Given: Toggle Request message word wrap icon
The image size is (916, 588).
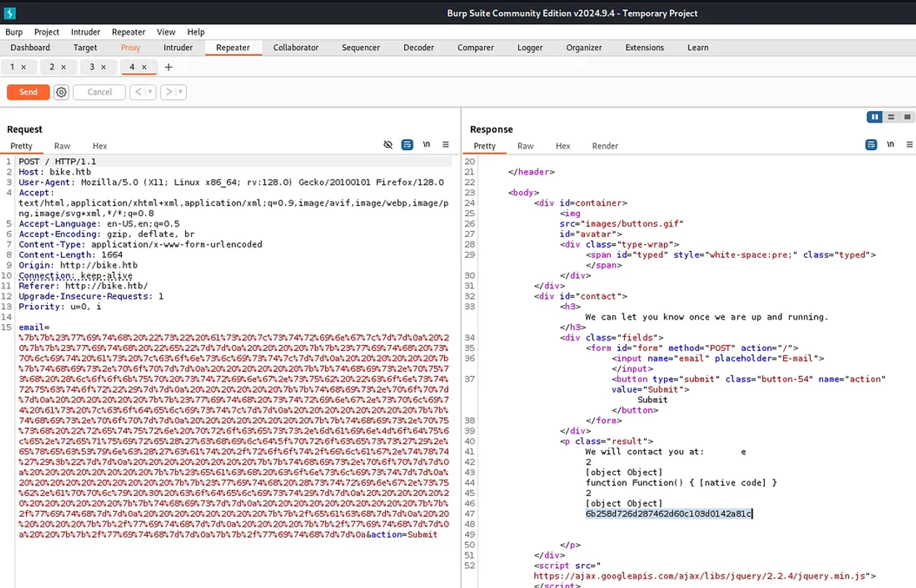Looking at the screenshot, I should (407, 145).
